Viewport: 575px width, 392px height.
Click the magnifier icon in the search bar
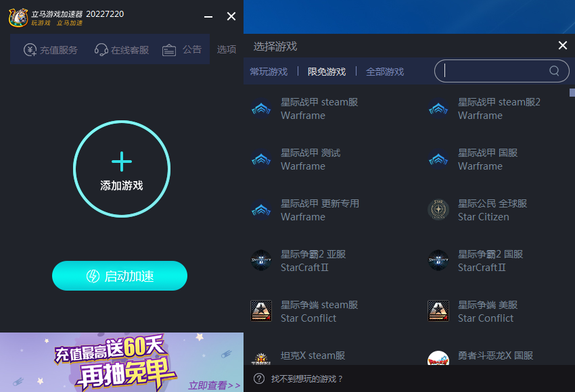(x=553, y=71)
